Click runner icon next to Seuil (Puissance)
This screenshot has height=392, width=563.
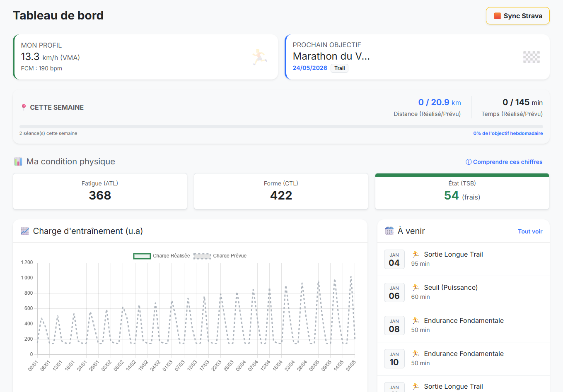point(416,287)
